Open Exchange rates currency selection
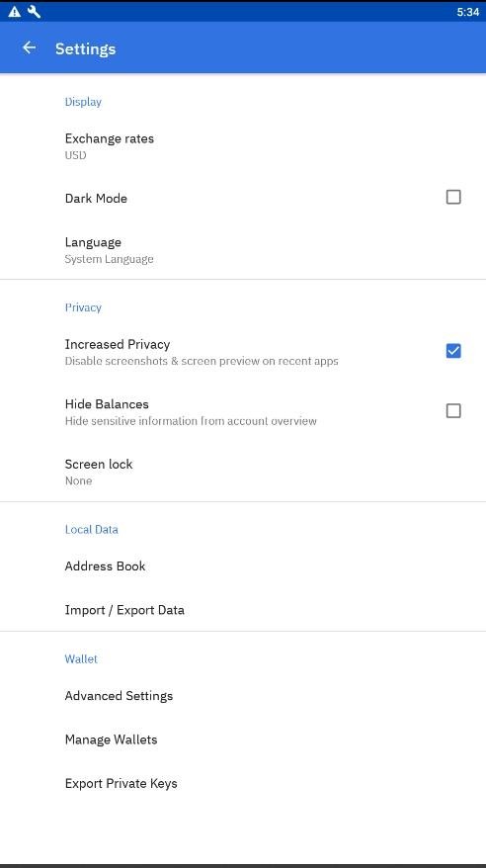 coord(243,146)
